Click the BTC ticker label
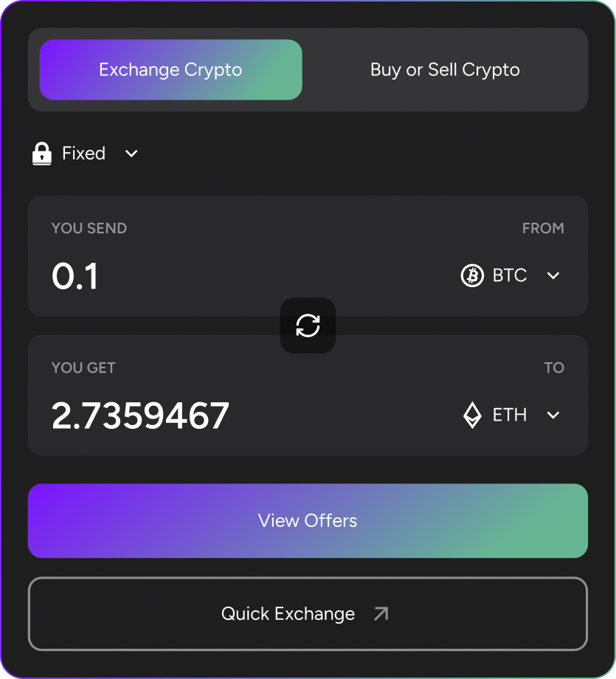Image resolution: width=616 pixels, height=679 pixels. click(510, 276)
